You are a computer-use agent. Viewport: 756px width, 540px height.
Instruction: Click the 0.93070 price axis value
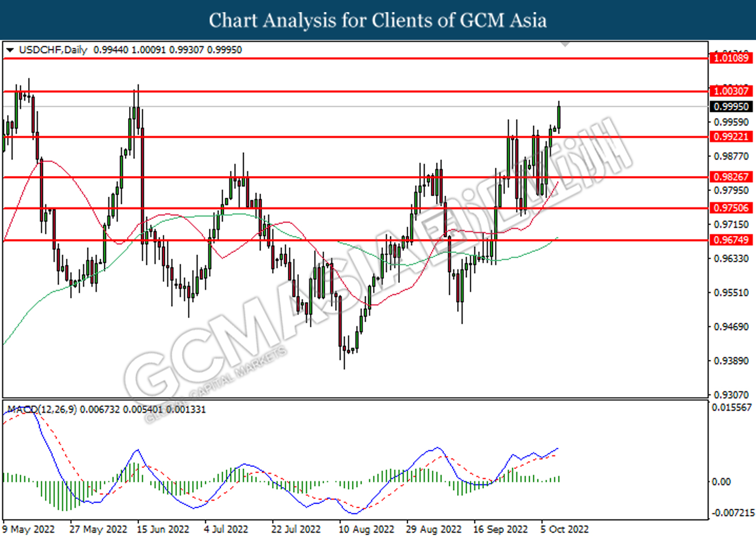731,395
